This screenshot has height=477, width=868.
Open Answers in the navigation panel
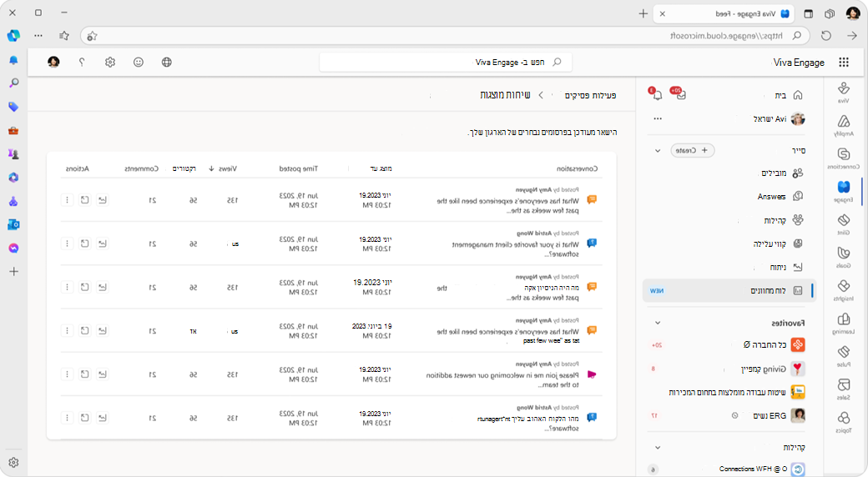(780, 197)
